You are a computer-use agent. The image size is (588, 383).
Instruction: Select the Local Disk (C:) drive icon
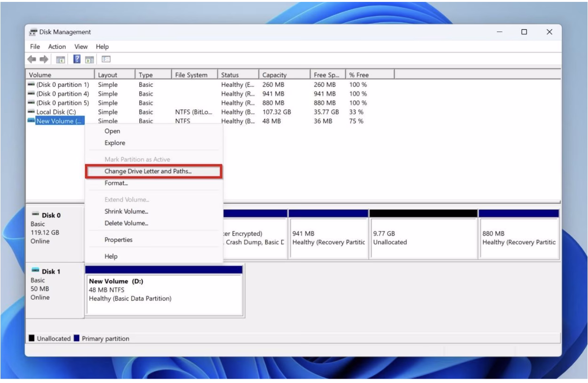pyautogui.click(x=32, y=112)
